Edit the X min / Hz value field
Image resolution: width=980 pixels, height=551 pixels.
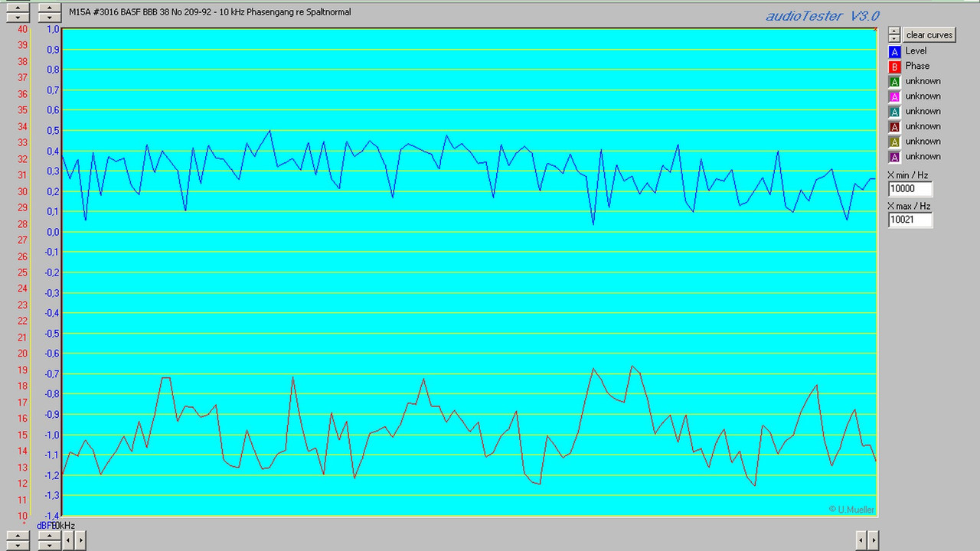pos(909,188)
